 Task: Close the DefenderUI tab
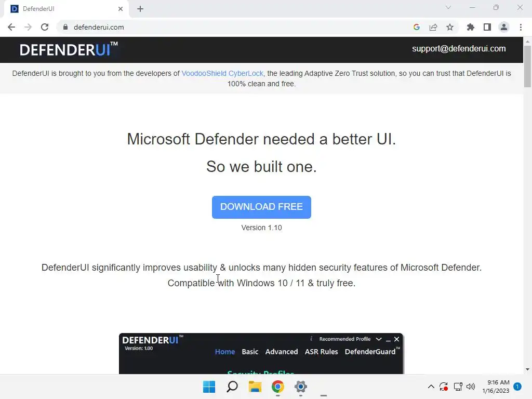pos(121,9)
